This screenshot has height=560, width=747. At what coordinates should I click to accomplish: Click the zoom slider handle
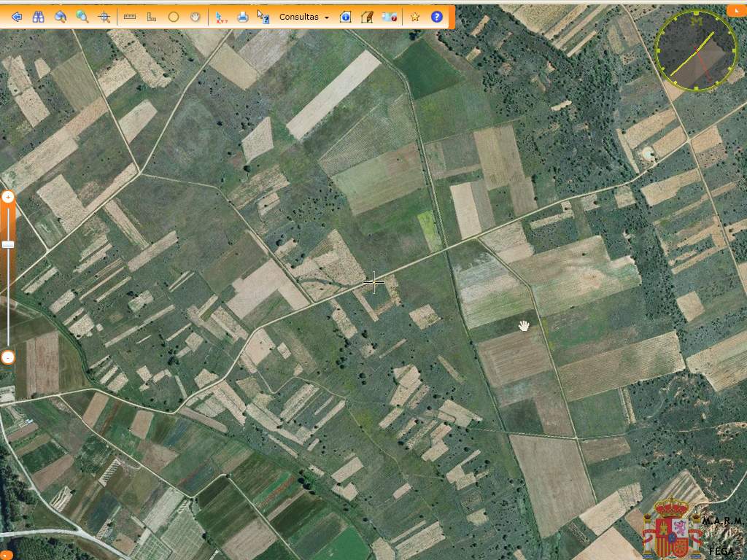tap(8, 244)
